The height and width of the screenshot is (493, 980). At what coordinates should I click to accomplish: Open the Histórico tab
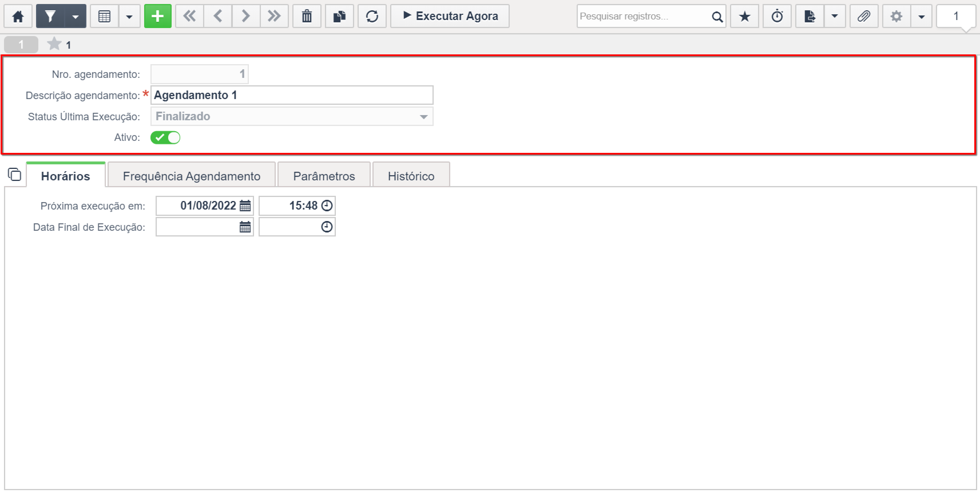pos(411,176)
